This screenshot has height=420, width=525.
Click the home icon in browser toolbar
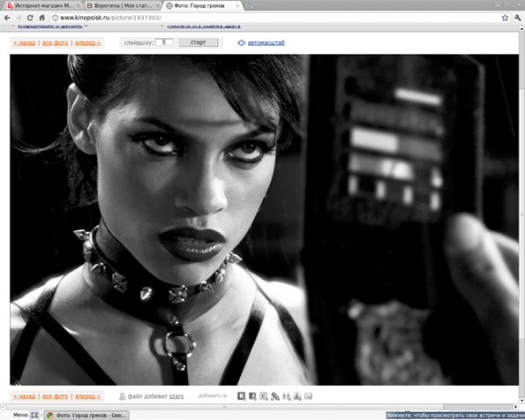pos(42,17)
